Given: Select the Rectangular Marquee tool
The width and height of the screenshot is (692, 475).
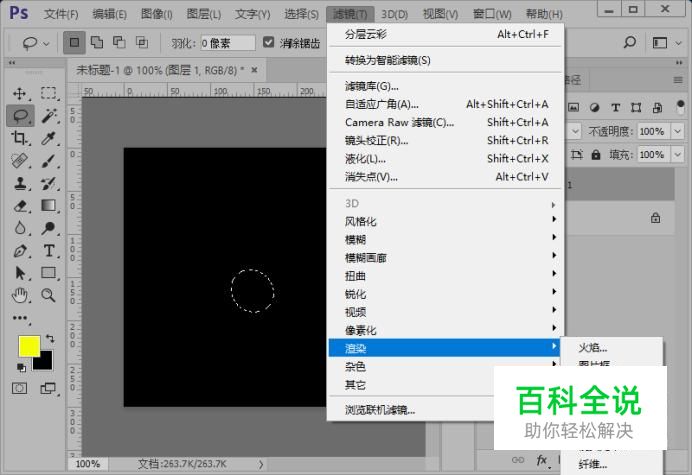Looking at the screenshot, I should (49, 94).
